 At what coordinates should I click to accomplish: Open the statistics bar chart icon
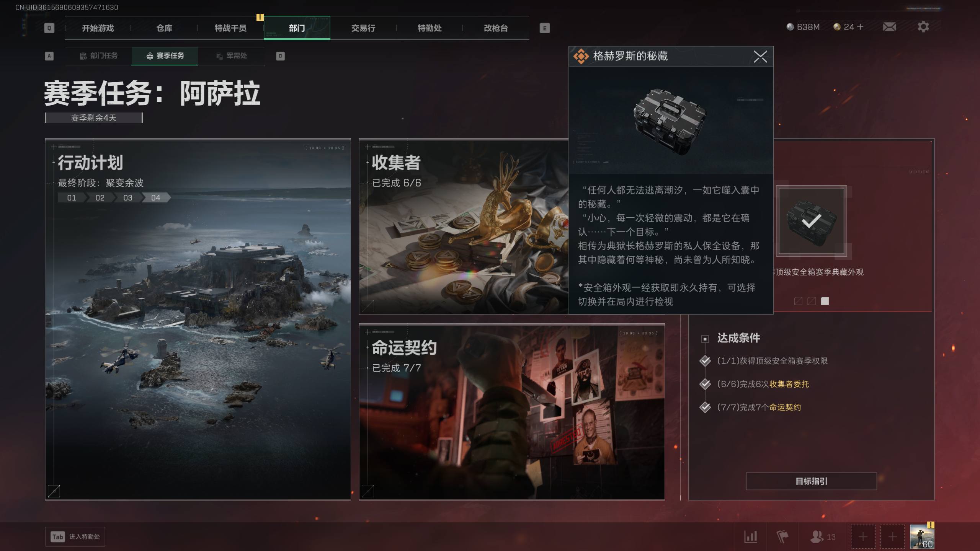tap(750, 536)
